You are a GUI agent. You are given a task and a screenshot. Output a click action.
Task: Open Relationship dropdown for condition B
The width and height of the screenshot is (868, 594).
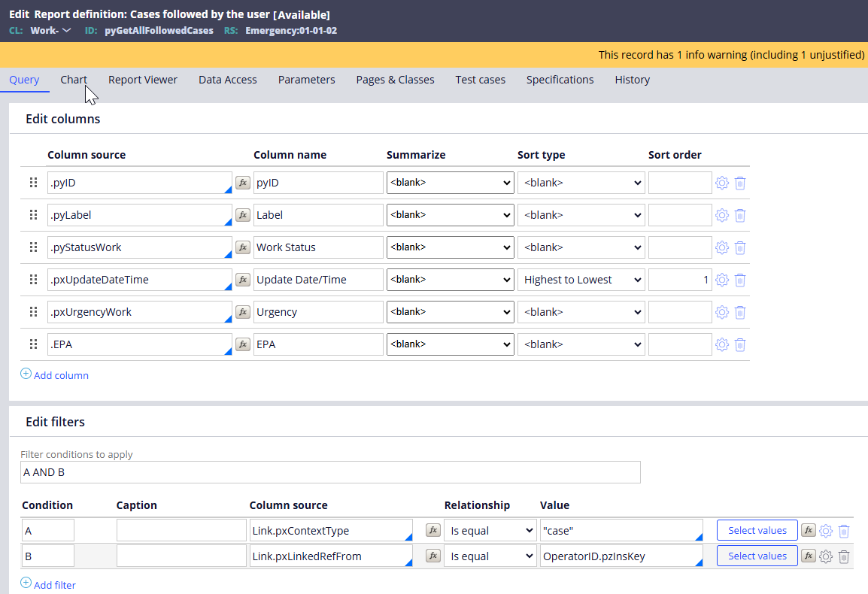coord(490,556)
